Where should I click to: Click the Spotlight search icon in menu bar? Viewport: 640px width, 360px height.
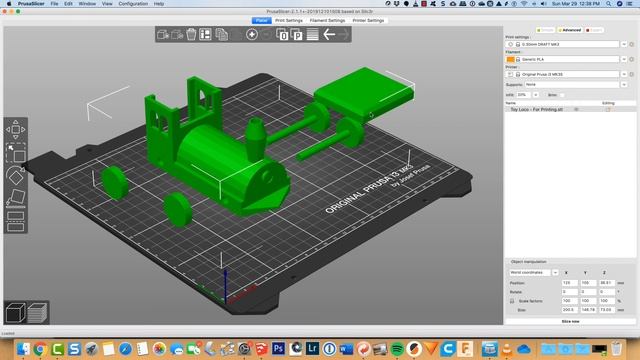pos(609,4)
